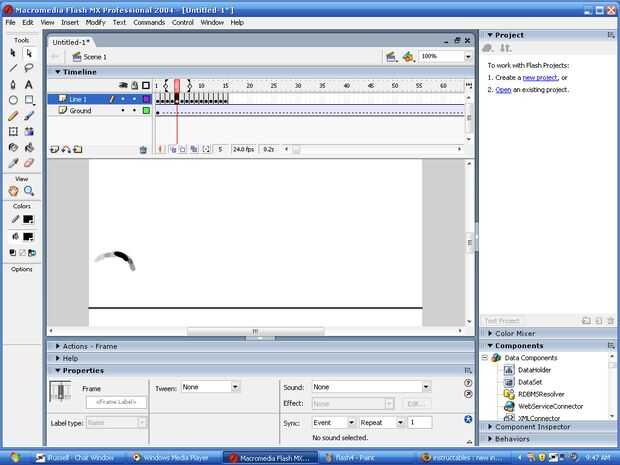Click Insert Layer icon in timeline
Screen dimensions: 620x465
[54, 149]
